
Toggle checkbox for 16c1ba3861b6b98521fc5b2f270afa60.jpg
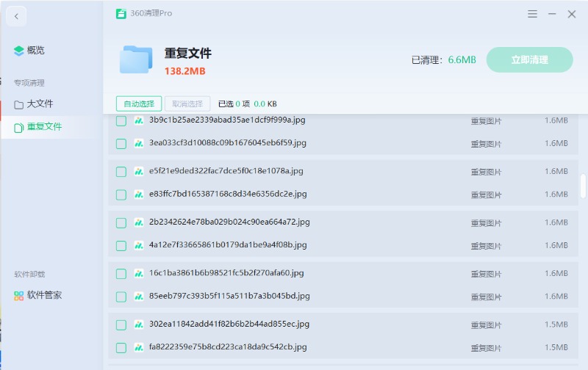tap(121, 273)
